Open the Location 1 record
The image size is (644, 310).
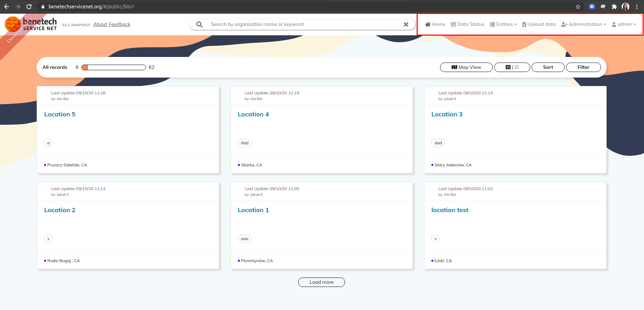coord(253,210)
